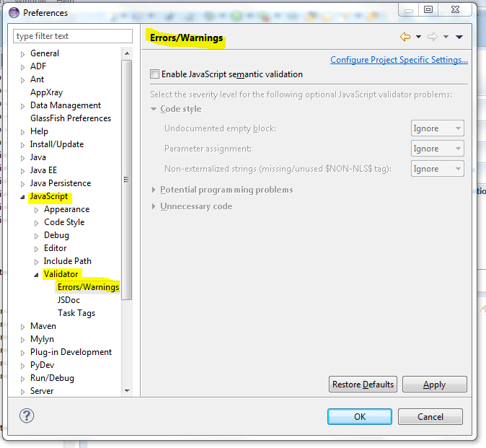Enable JavaScript semantic validation checkbox

pyautogui.click(x=154, y=74)
